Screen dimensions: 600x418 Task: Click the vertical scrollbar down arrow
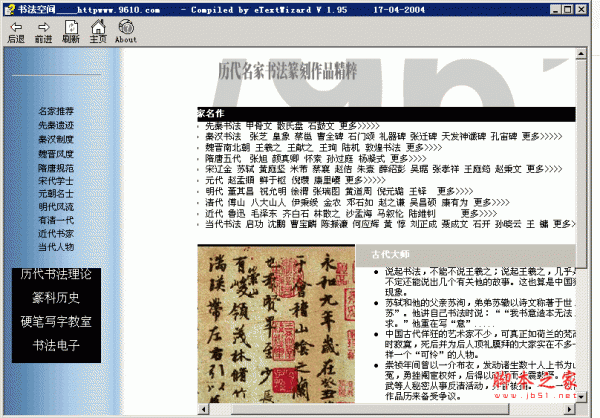pyautogui.click(x=581, y=397)
